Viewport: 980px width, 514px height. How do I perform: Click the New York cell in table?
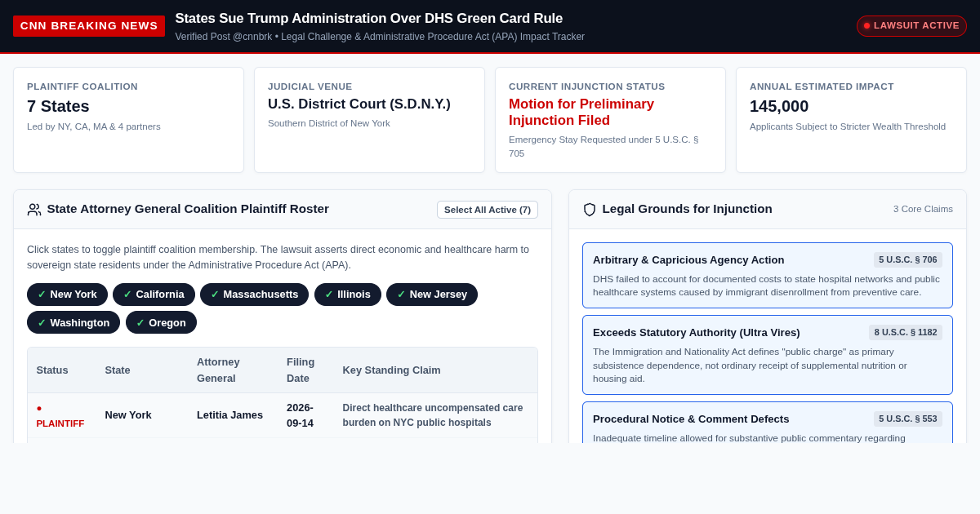click(x=128, y=415)
